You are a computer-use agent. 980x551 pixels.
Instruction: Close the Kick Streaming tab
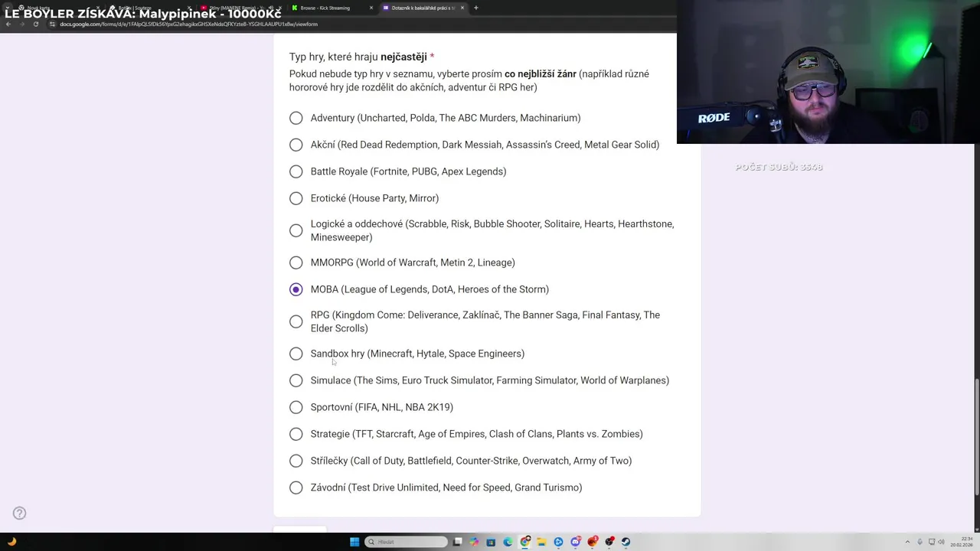tap(371, 8)
